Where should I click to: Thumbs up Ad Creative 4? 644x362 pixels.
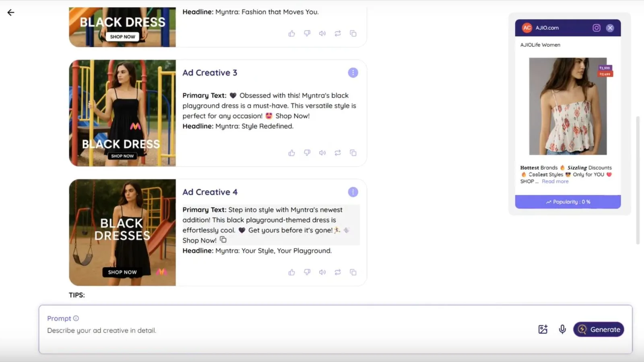click(292, 272)
